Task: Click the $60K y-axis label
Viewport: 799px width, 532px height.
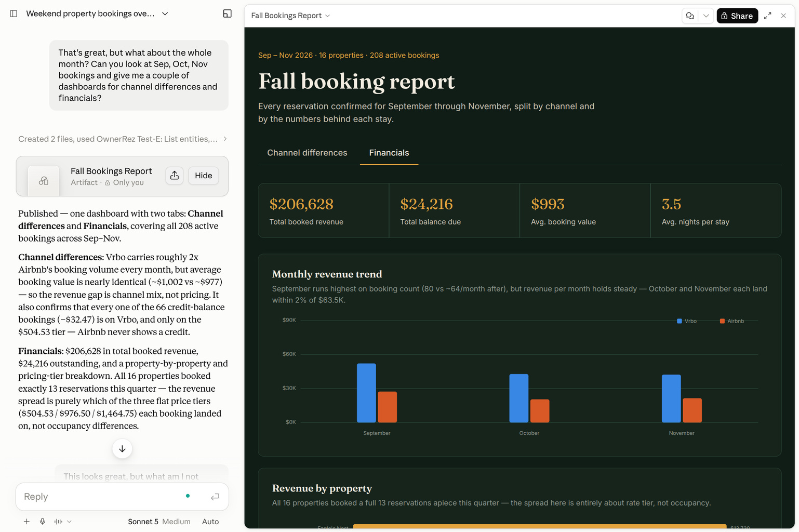Action: click(x=289, y=354)
